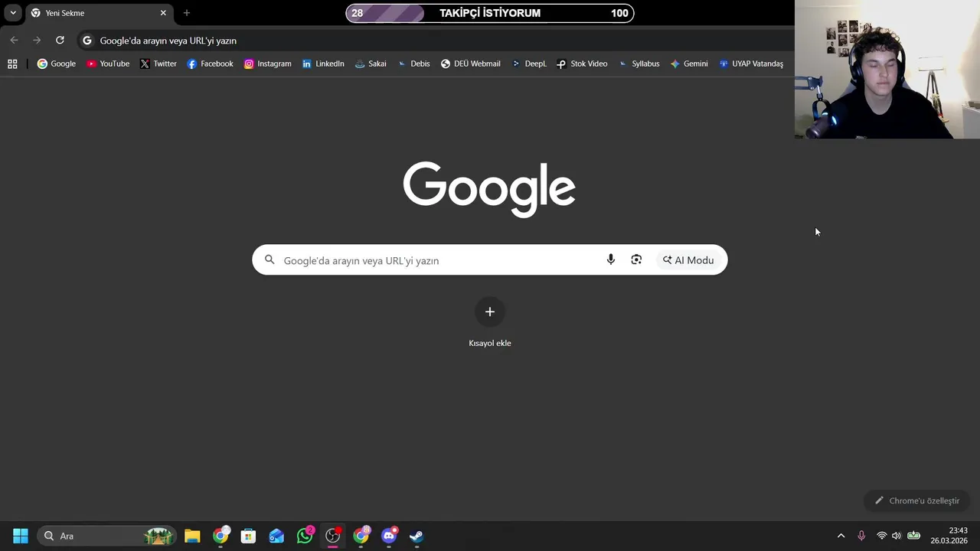This screenshot has height=551, width=980.
Task: Open the first Chrome taskbar icon
Action: tap(220, 536)
